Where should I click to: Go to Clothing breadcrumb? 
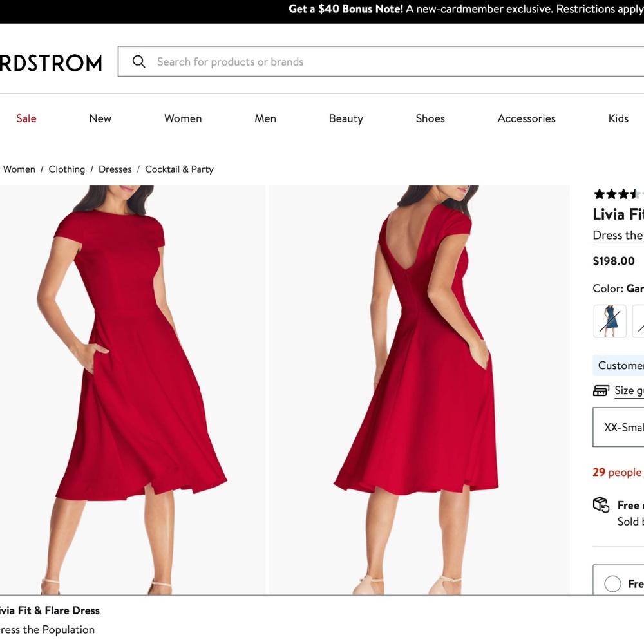[66, 169]
